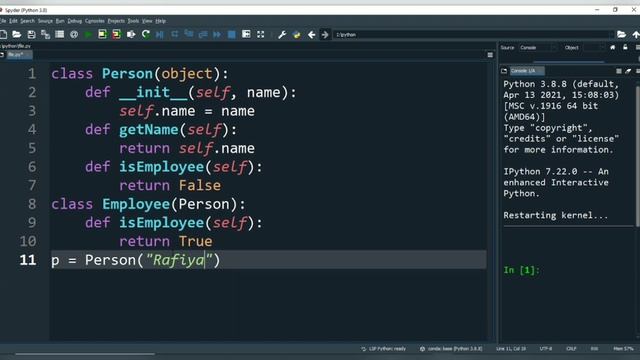640x360 pixels.
Task: Click the editor horizontal scrollbar at bottom
Action: pyautogui.click(x=85, y=355)
